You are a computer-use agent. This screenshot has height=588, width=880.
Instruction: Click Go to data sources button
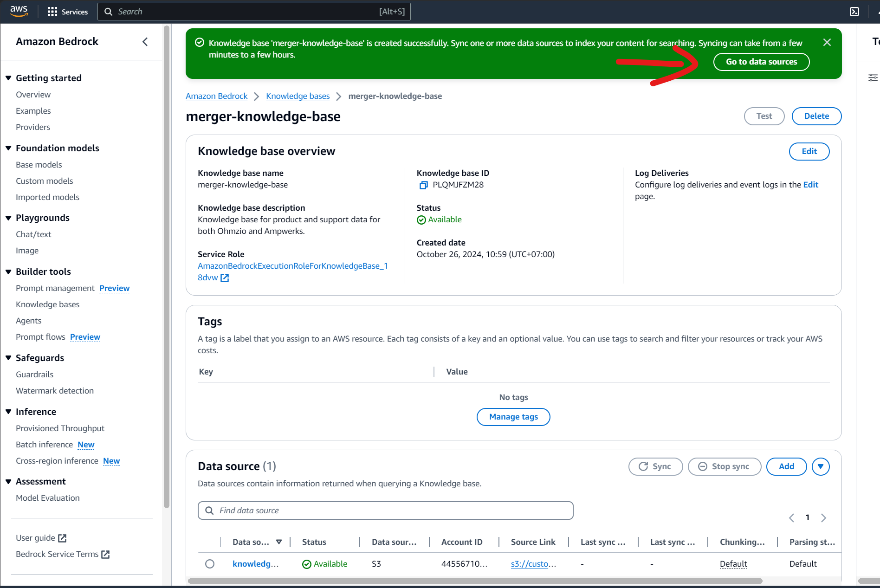point(761,62)
